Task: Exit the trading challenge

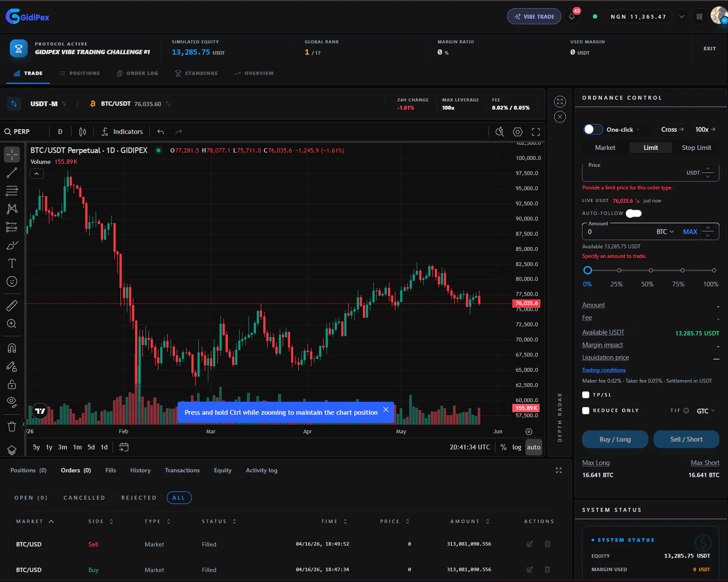Action: click(x=709, y=49)
